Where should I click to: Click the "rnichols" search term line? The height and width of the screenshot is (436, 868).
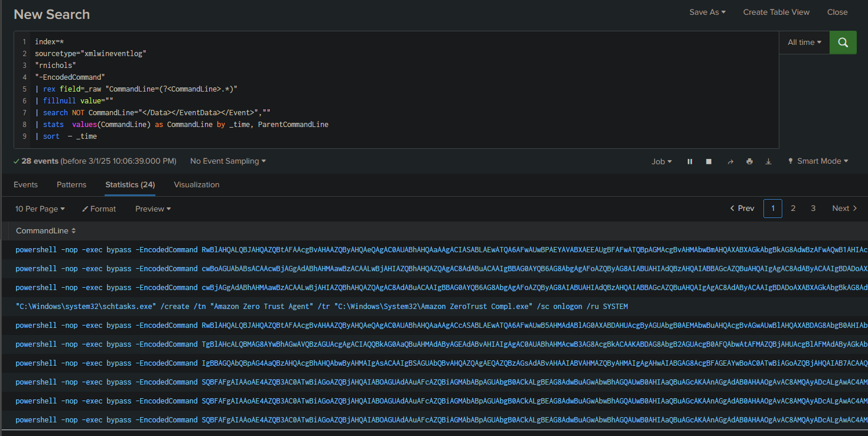coord(55,66)
